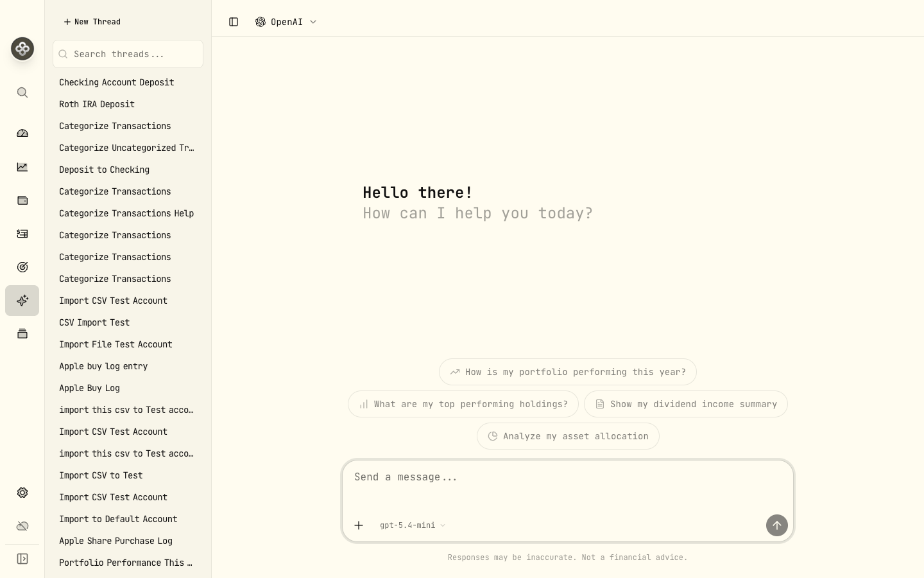Open the stacked layers icon in rail
The image size is (924, 578).
coord(22,333)
